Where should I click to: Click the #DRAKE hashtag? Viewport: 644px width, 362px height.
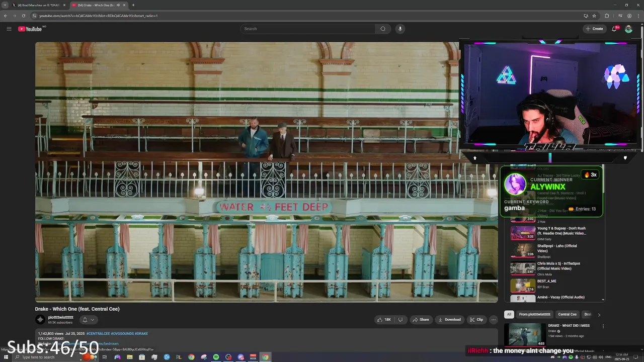[x=141, y=333]
